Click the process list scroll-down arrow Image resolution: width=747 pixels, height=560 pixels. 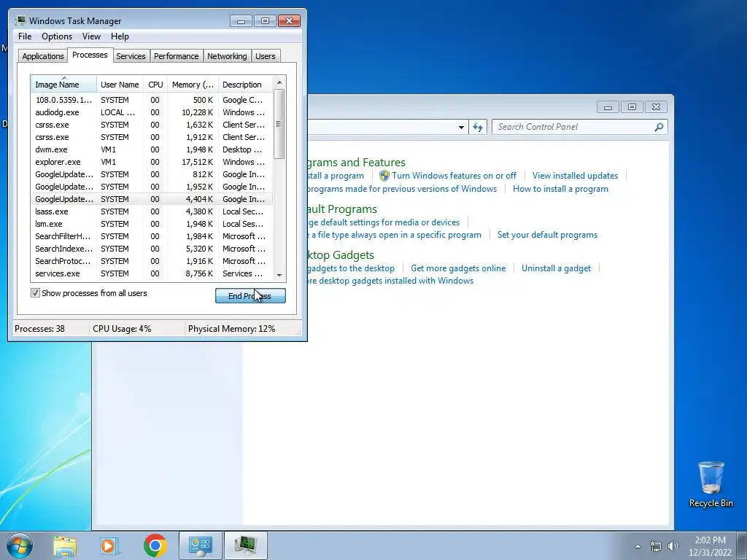279,275
